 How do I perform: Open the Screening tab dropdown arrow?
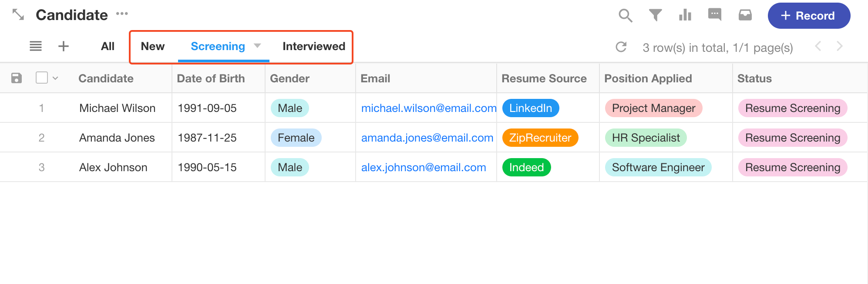(257, 46)
